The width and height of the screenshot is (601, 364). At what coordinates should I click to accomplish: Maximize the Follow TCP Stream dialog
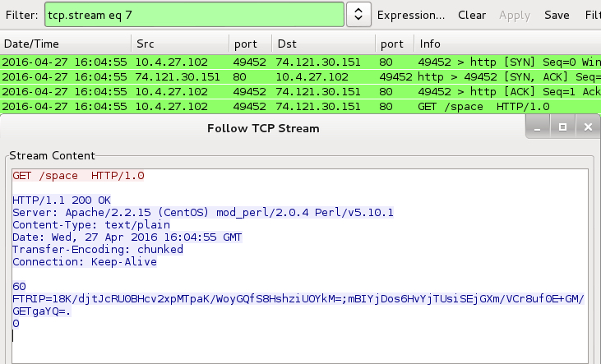click(562, 127)
